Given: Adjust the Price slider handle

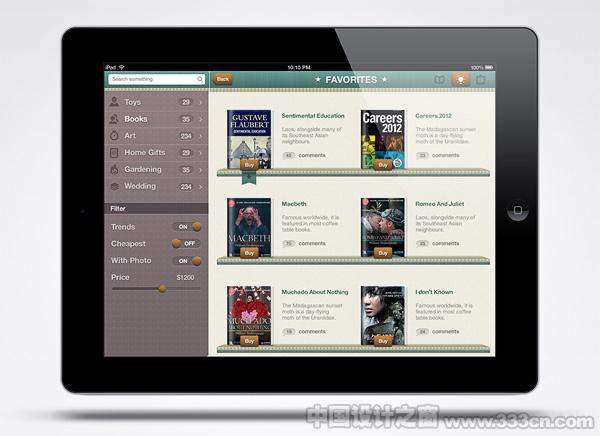Looking at the screenshot, I should (x=163, y=289).
